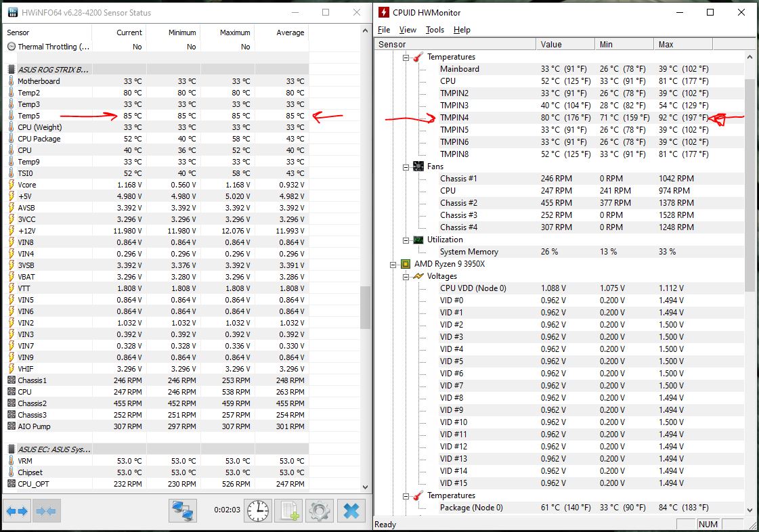Collapse the Voltages node under AMD Ryzen
Viewport: 759px width, 532px height.
(x=406, y=276)
